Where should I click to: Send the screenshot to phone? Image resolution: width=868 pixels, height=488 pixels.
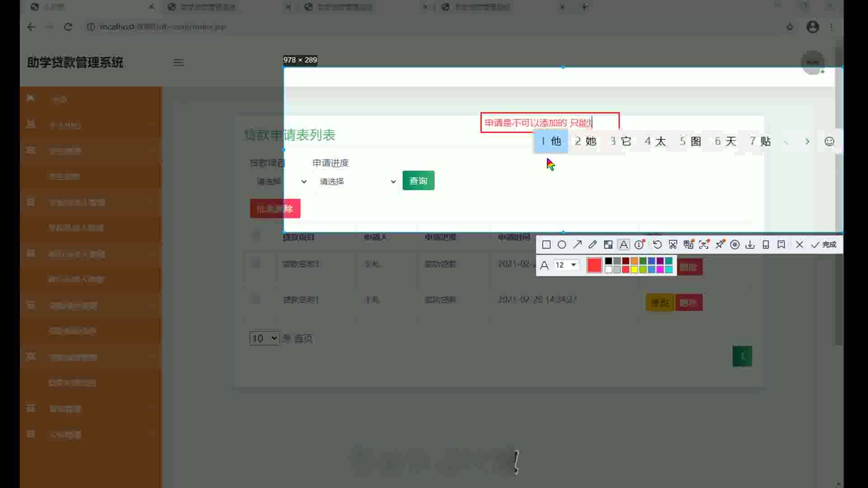click(x=766, y=244)
